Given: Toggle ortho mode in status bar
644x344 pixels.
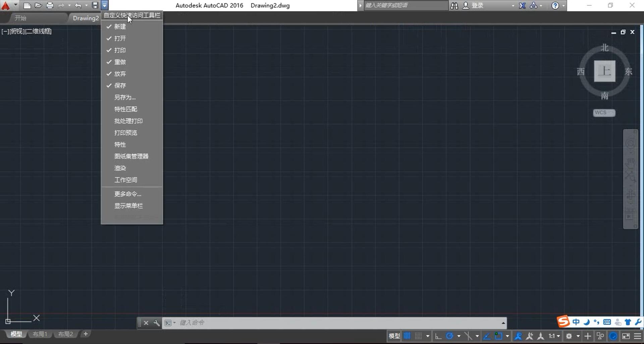Looking at the screenshot, I should click(438, 336).
